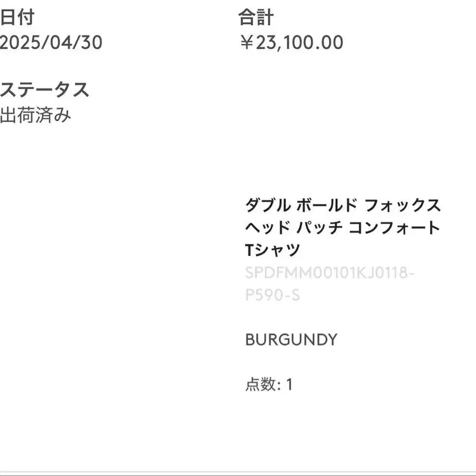Screen dimensions: 476x476
Task: Click the word ボールド in the title
Action: pyautogui.click(x=327, y=205)
